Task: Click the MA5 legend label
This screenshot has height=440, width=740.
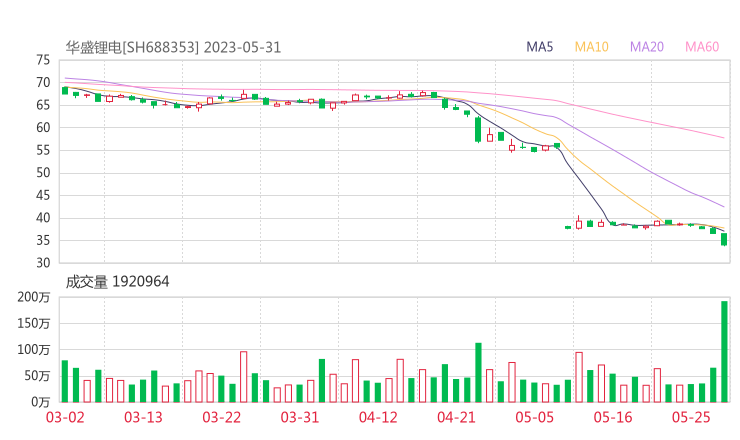Action: 539,47
